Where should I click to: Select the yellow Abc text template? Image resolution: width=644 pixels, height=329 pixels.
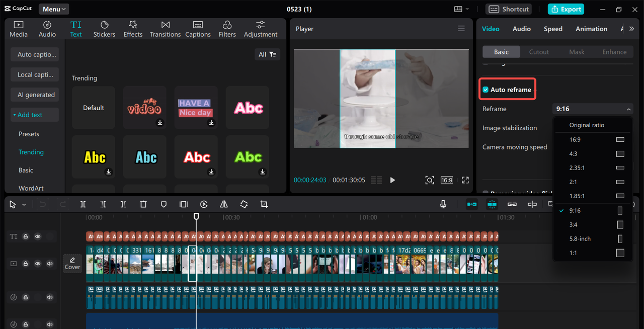coord(95,157)
